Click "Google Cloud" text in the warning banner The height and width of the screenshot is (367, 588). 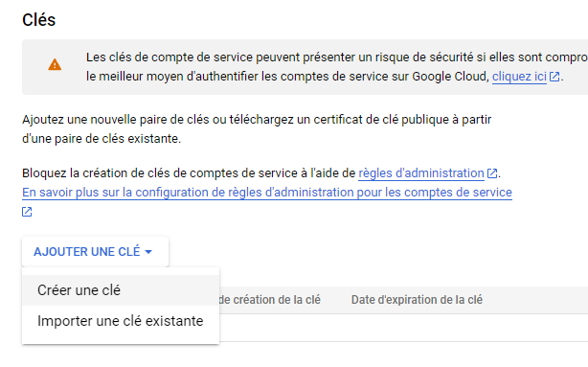point(450,77)
